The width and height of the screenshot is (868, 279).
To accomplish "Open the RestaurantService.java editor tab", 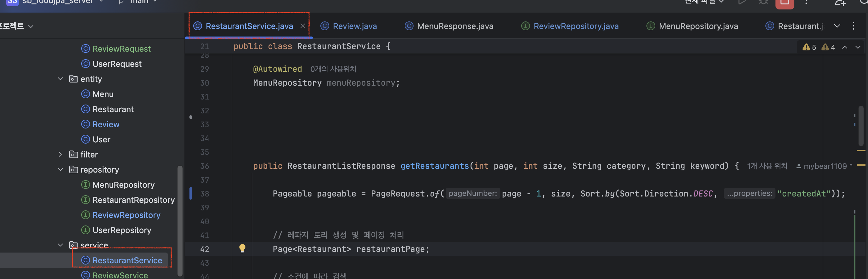I will [x=249, y=26].
